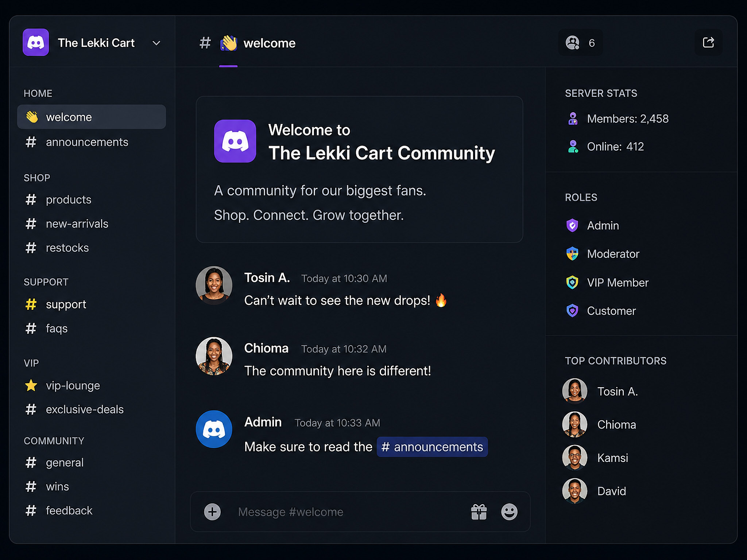
Task: Click The Lekki Cart server name
Action: coord(96,43)
